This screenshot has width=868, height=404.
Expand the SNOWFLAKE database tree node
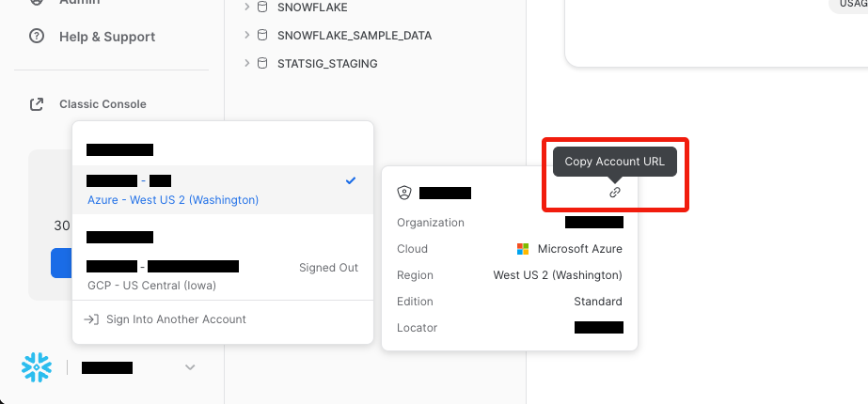tap(247, 8)
